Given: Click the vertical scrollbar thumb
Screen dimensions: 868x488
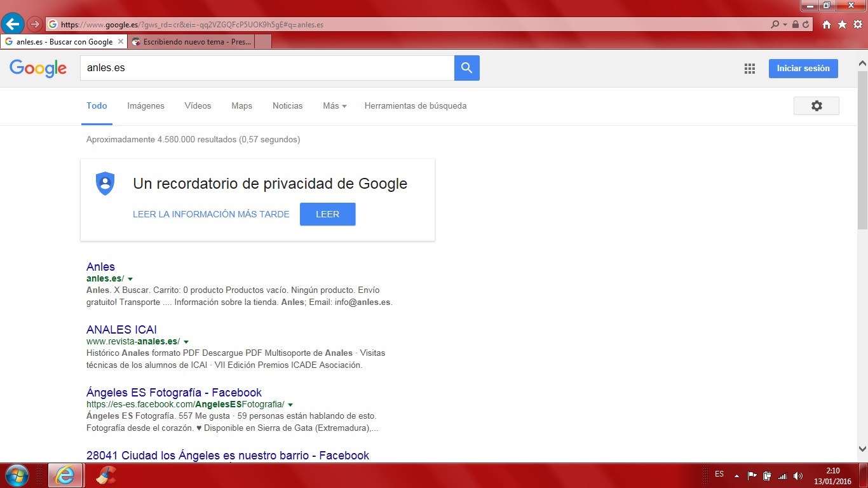Looking at the screenshot, I should point(862,149).
